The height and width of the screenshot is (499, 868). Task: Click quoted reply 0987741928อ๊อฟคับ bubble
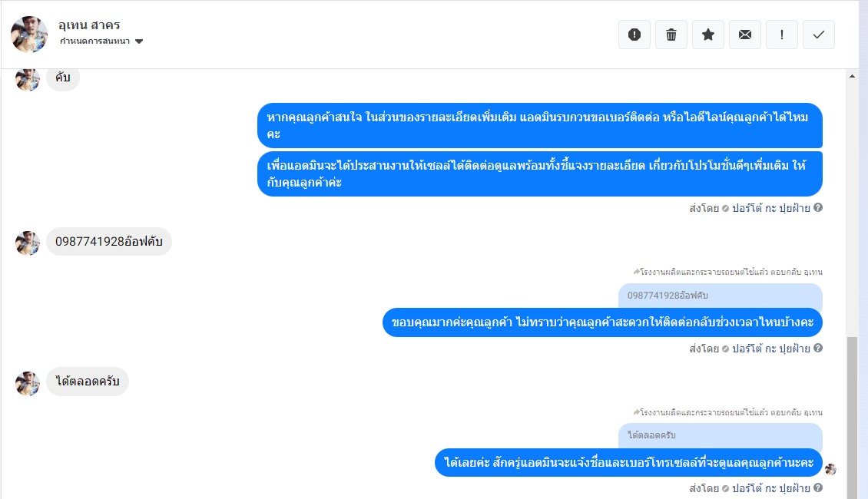point(721,296)
